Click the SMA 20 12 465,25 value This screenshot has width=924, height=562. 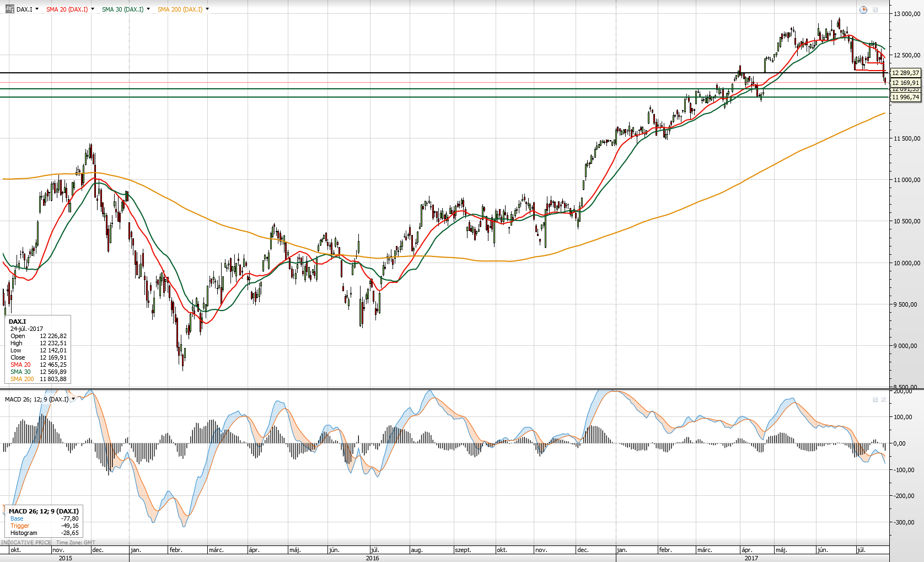[x=53, y=365]
